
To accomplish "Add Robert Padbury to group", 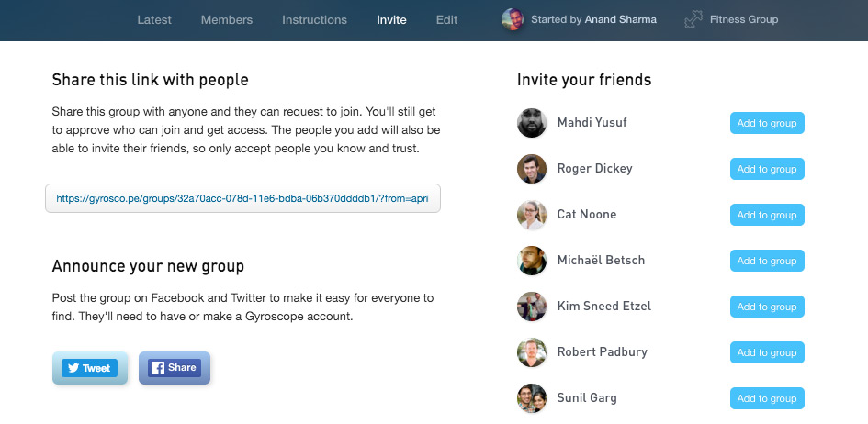I will pos(767,352).
